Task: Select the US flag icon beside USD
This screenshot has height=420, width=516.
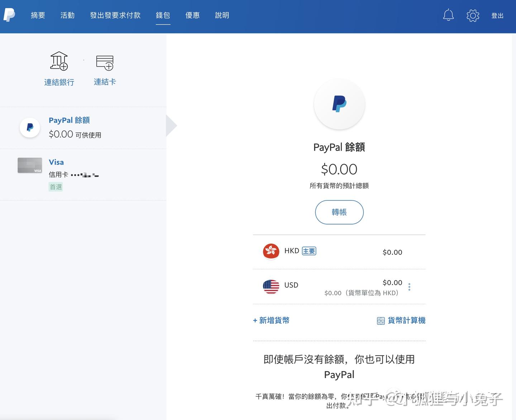Action: (x=271, y=286)
